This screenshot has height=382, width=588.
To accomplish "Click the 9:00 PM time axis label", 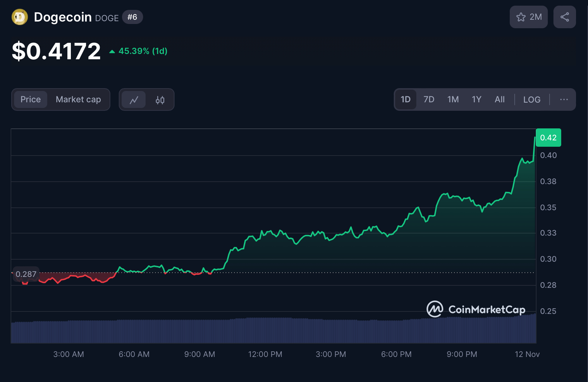I will (462, 354).
